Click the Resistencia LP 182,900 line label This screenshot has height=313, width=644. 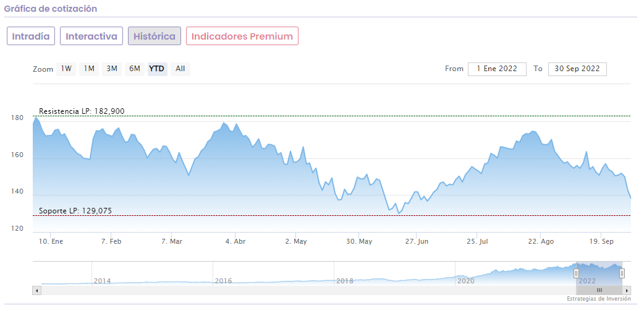(82, 111)
